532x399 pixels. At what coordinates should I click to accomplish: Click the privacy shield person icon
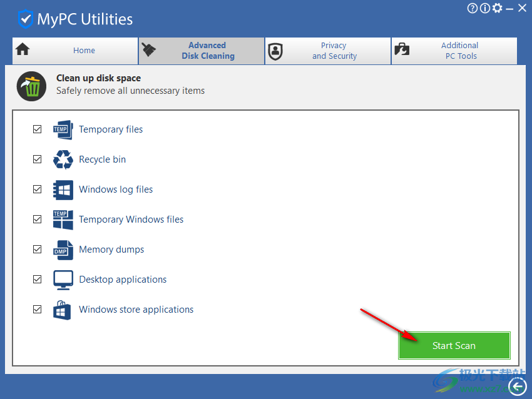pos(275,51)
